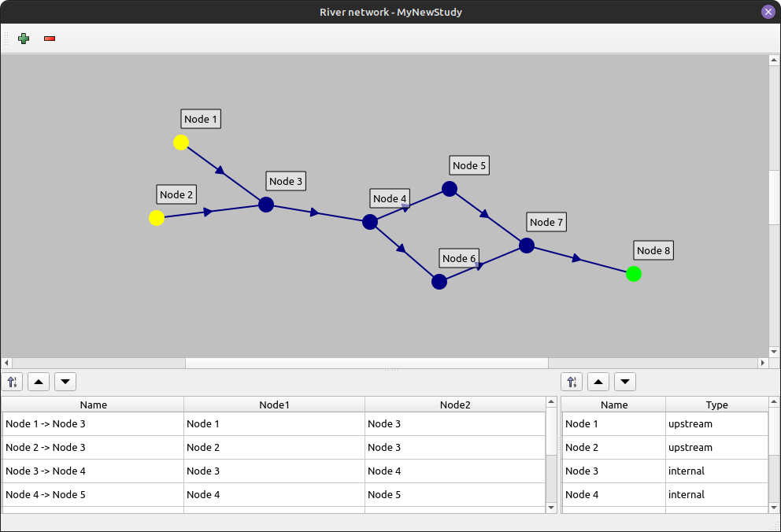Viewport: 781px width, 532px height.
Task: Close the River network window
Action: click(x=768, y=12)
